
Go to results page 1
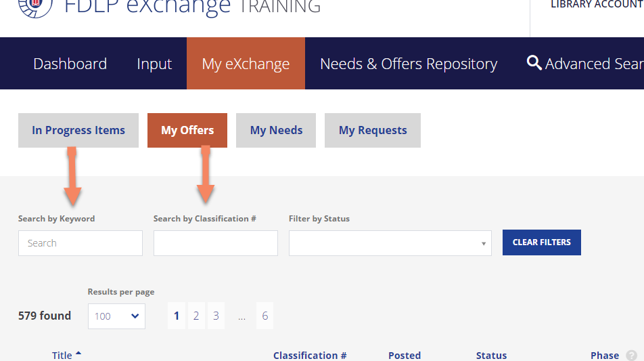pos(177,316)
